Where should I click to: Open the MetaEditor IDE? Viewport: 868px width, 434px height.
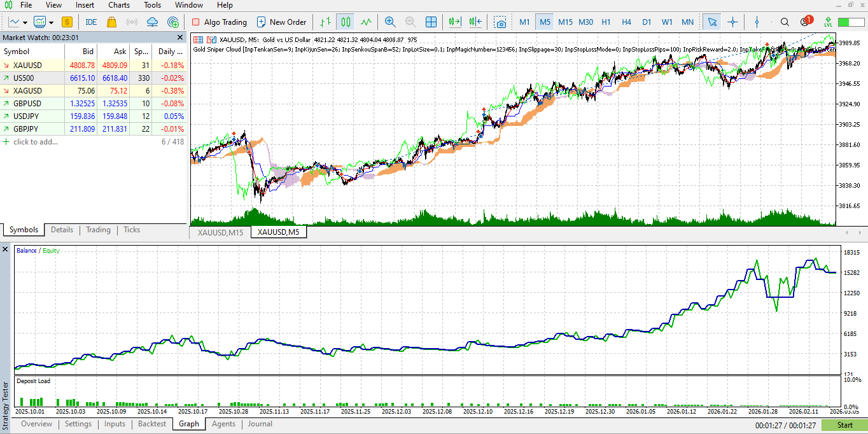91,22
